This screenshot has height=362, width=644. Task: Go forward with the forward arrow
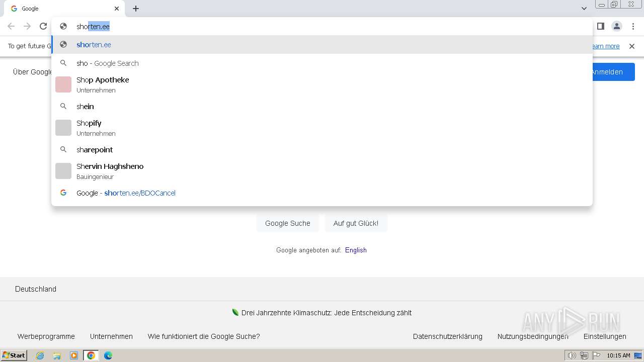click(27, 26)
